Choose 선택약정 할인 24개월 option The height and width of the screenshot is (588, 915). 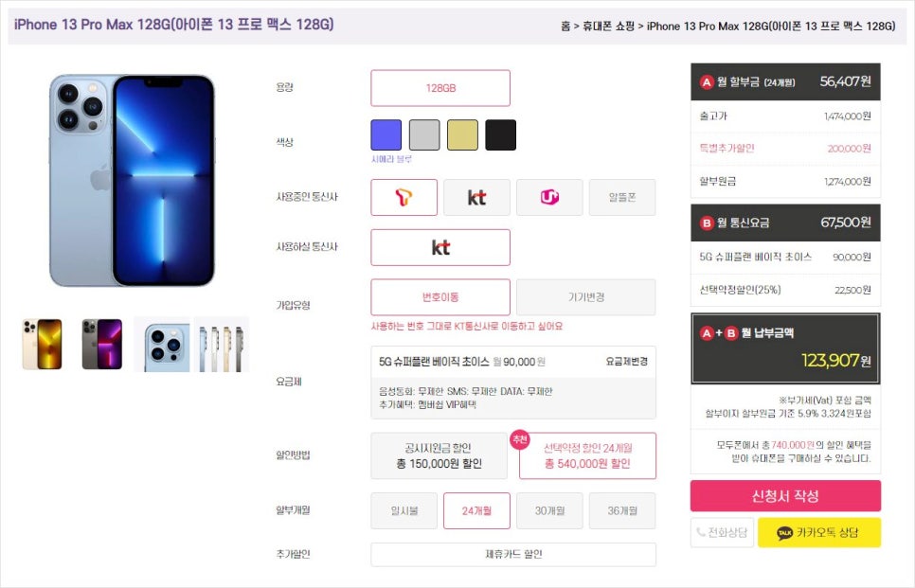(x=587, y=455)
